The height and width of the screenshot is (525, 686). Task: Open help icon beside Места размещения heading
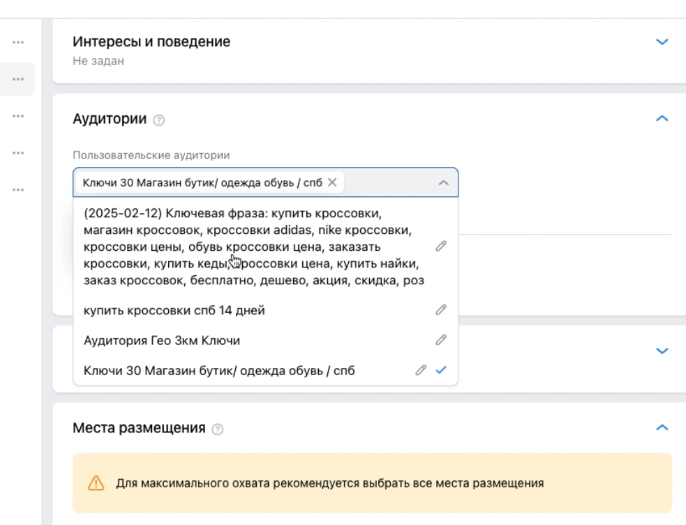click(x=217, y=429)
